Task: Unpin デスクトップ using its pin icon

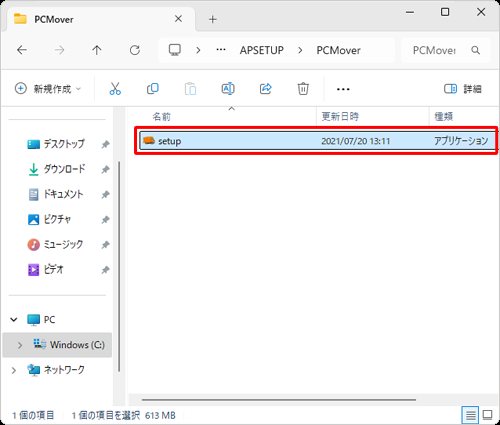Action: (105, 144)
